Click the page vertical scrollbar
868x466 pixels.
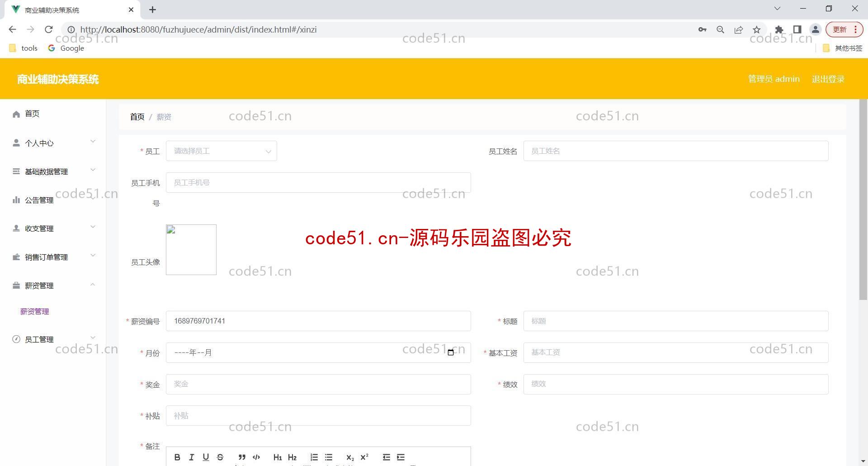[x=863, y=200]
